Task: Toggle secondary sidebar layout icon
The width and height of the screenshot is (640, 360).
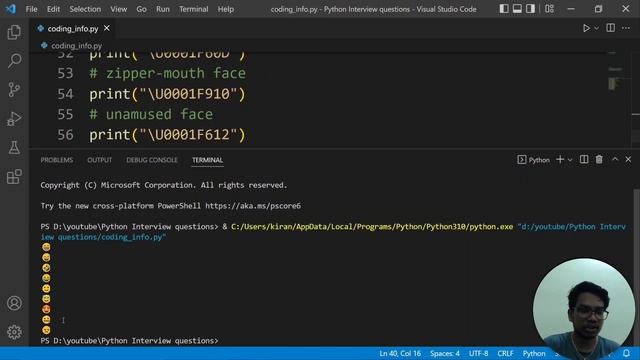Action: [530, 9]
